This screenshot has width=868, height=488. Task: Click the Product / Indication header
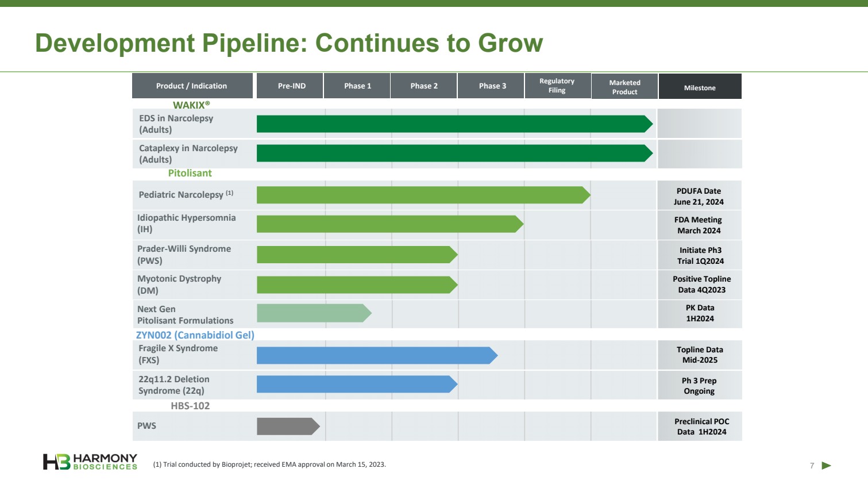192,86
